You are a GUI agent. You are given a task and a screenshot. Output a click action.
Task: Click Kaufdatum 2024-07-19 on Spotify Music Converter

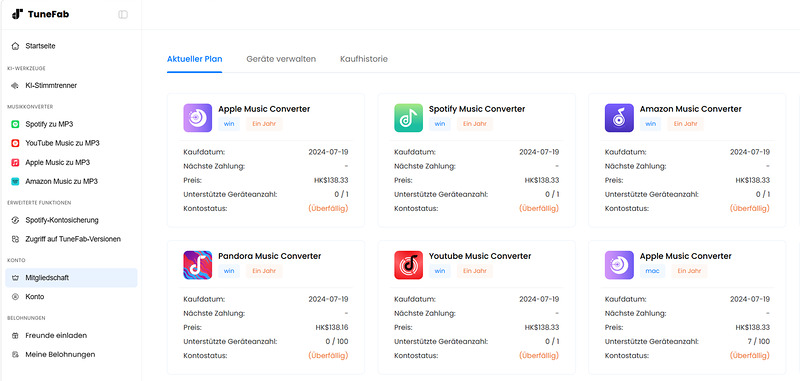click(x=539, y=152)
